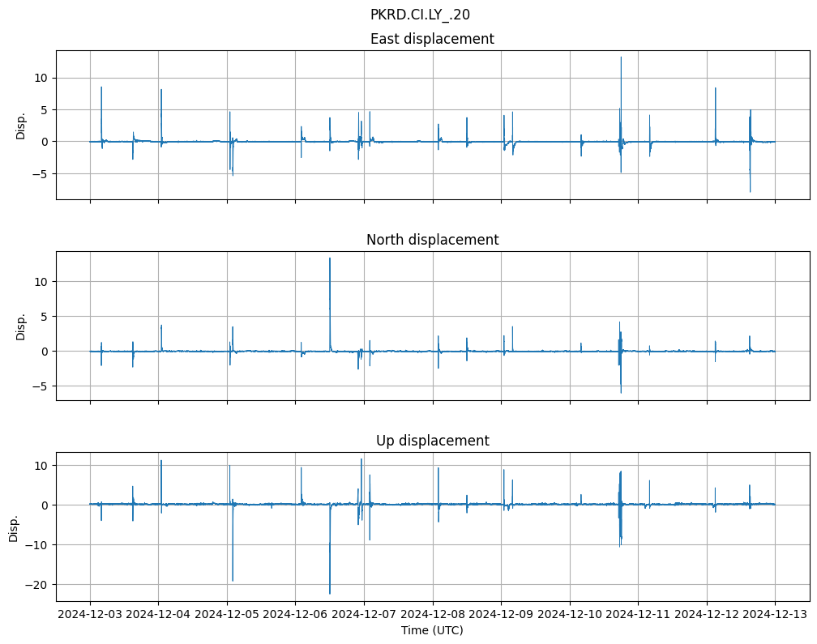
Task: Click the Up displacement subplot title
Action: [x=432, y=441]
